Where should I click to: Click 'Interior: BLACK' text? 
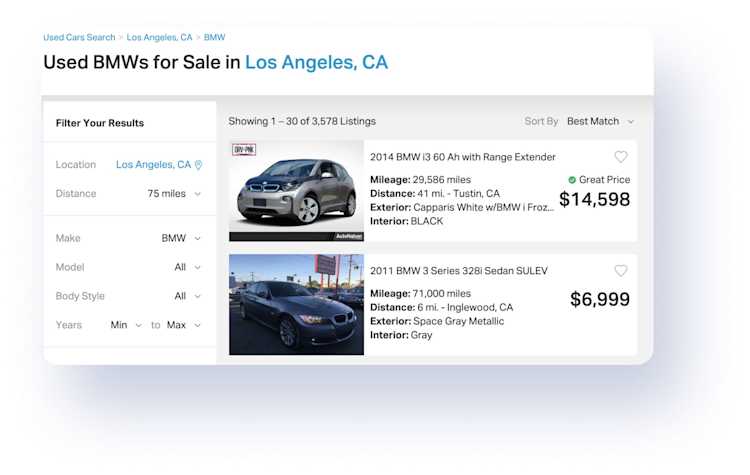407,221
